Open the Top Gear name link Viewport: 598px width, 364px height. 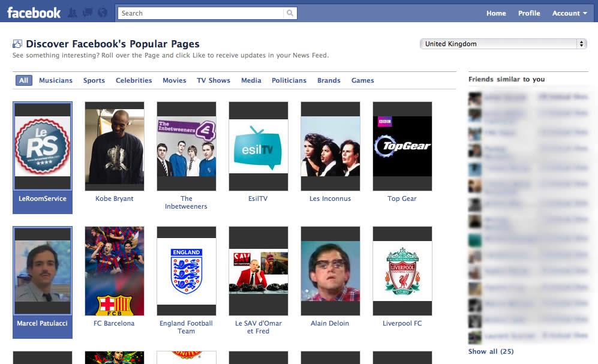pyautogui.click(x=402, y=198)
